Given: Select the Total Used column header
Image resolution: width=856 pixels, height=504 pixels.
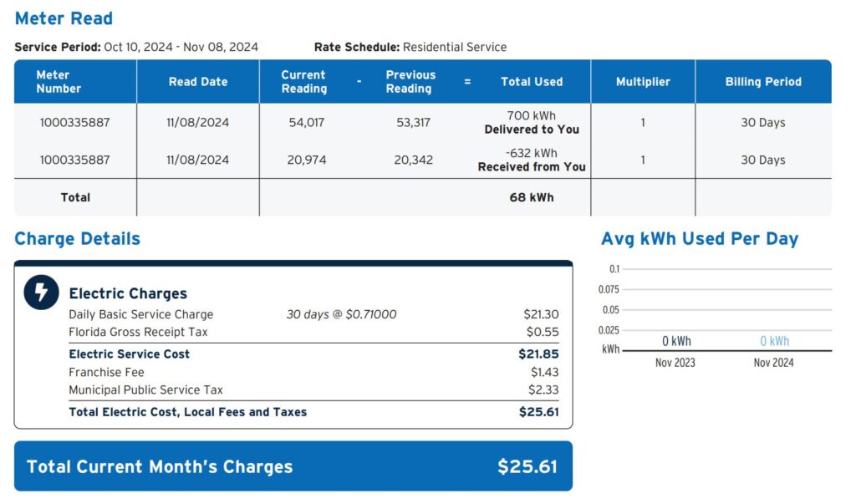Looking at the screenshot, I should [532, 82].
